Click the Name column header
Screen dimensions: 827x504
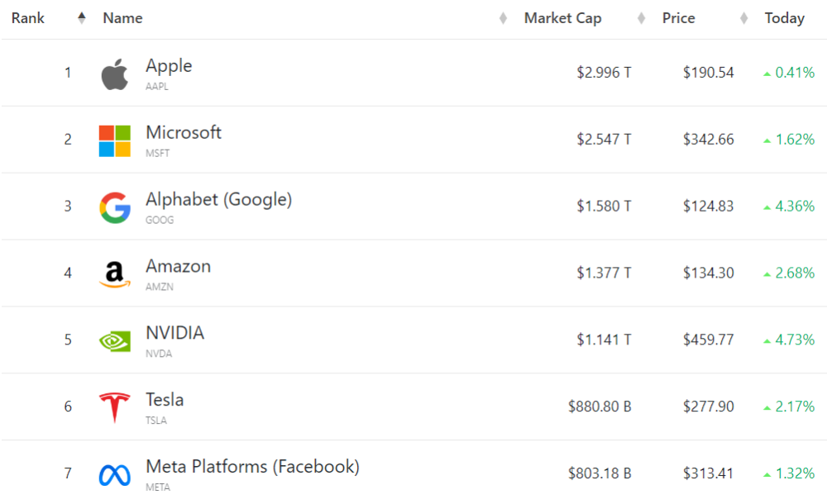point(122,18)
